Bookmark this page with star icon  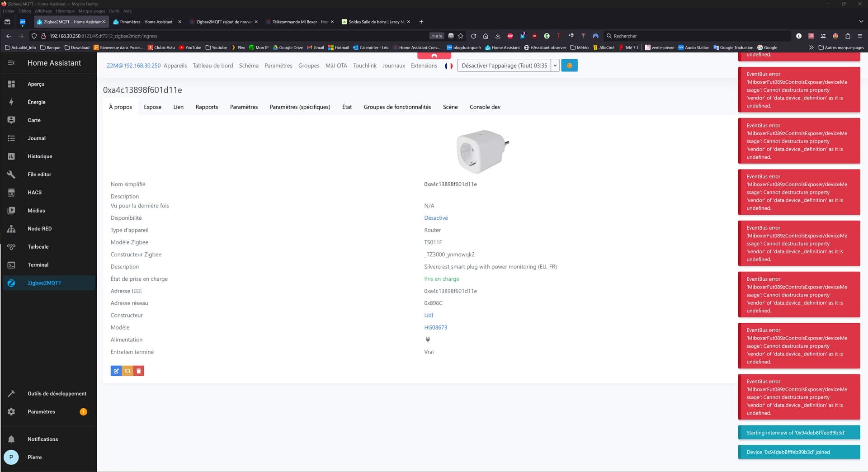coord(461,36)
